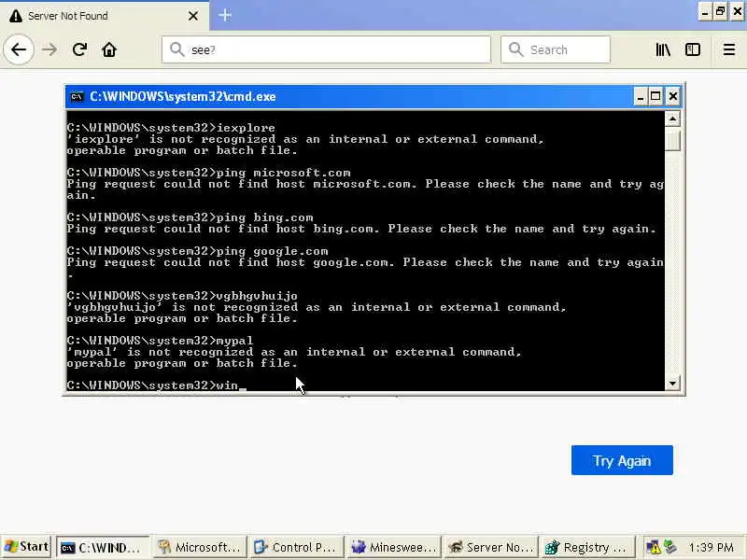Reload the page with the refresh icon
This screenshot has height=560, width=747.
pos(79,49)
